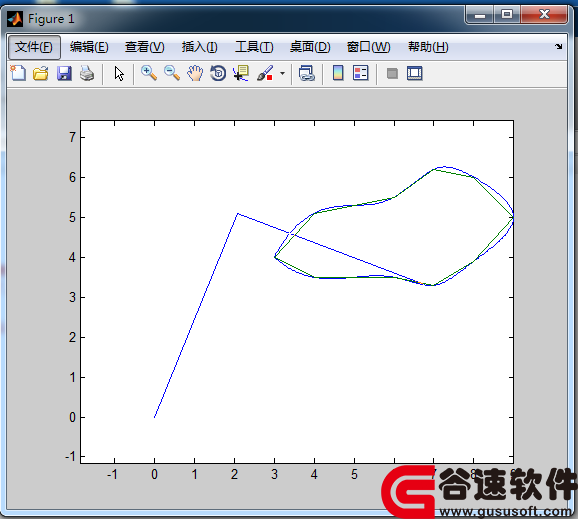Open the 查看(V) menu
Screen dimensions: 578x519
click(x=144, y=47)
